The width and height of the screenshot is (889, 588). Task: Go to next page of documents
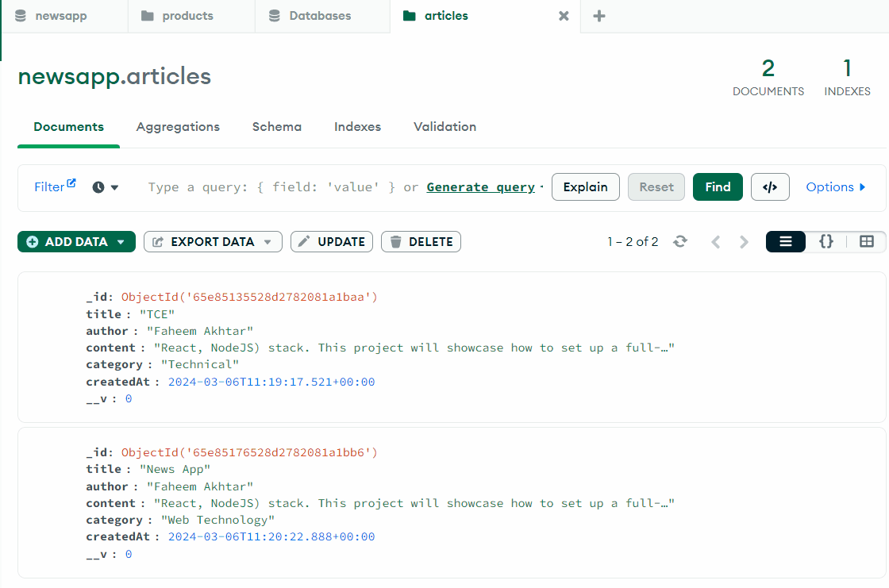pos(744,242)
